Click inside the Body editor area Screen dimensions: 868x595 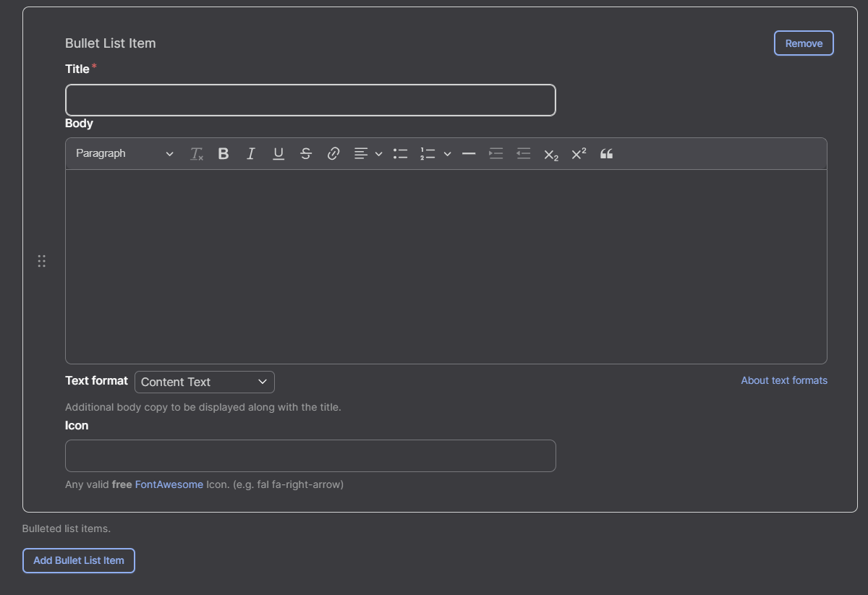point(446,266)
